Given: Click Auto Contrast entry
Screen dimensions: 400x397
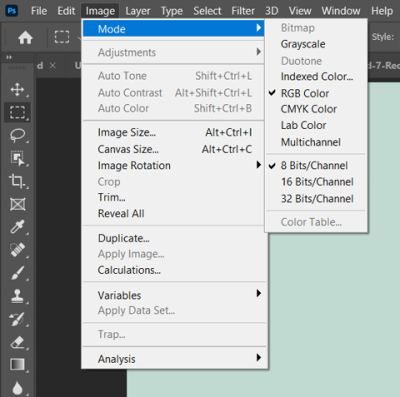Looking at the screenshot, I should (x=173, y=92).
